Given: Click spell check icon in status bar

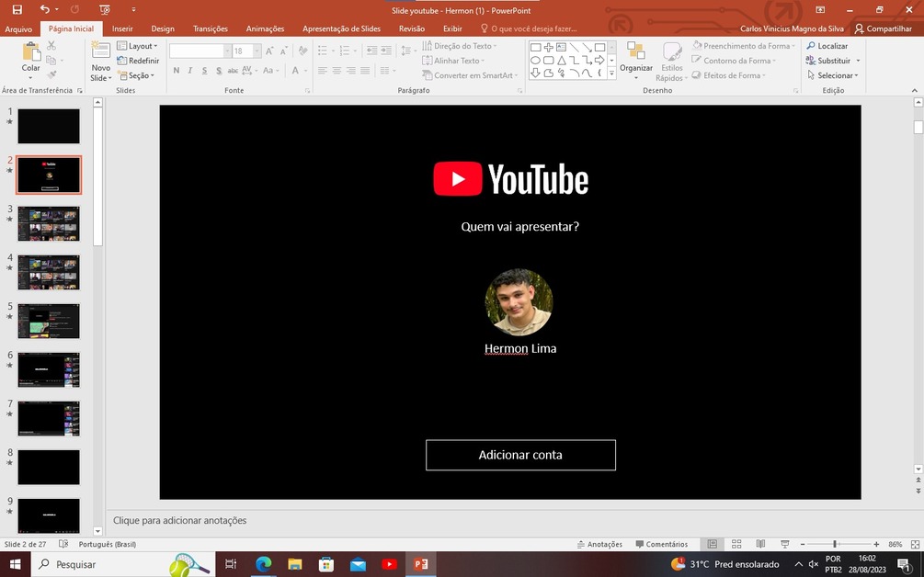Looking at the screenshot, I should [x=63, y=544].
